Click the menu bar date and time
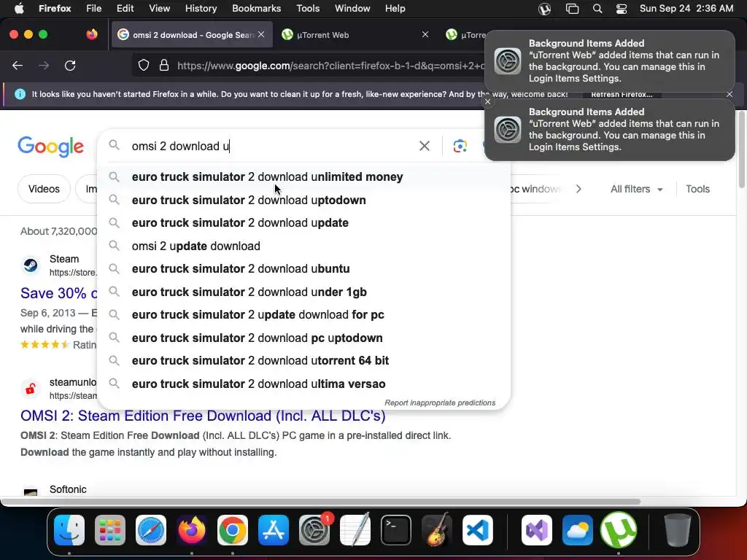Screen dimensions: 747x560 pos(686,9)
